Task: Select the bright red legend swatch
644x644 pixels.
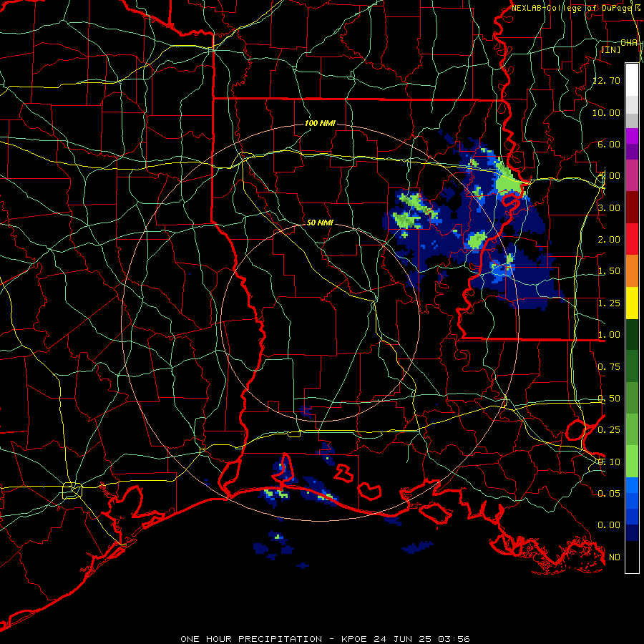Action: [x=632, y=240]
